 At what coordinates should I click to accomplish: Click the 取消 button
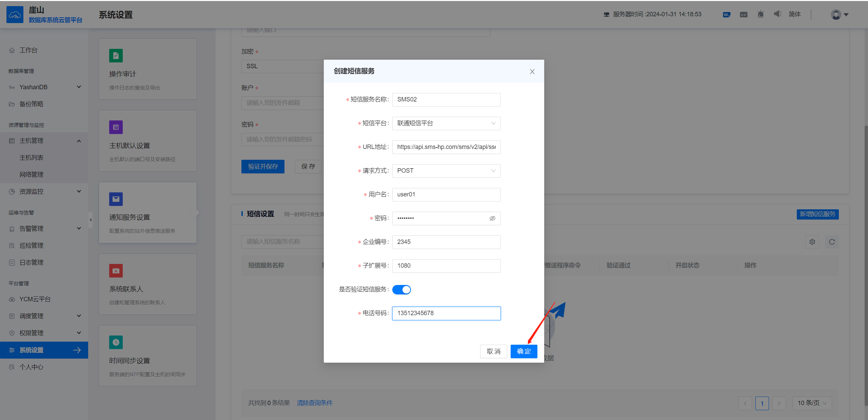click(x=493, y=351)
